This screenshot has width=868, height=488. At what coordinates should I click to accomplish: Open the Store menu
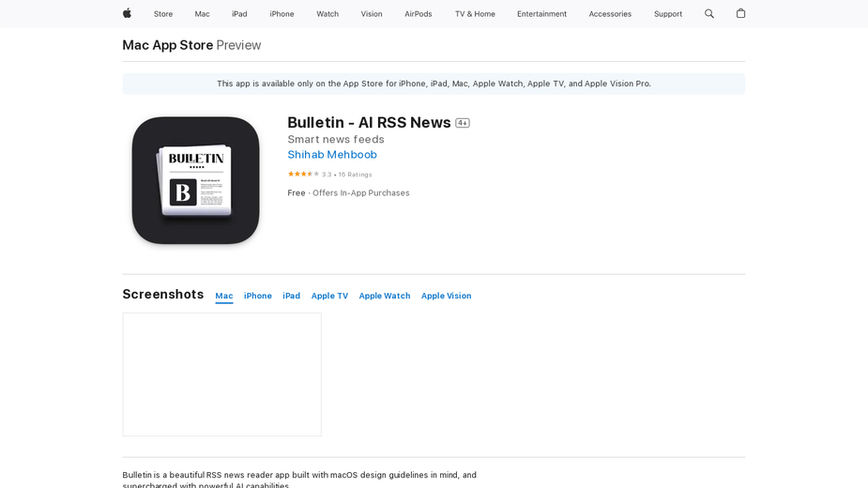[x=163, y=14]
